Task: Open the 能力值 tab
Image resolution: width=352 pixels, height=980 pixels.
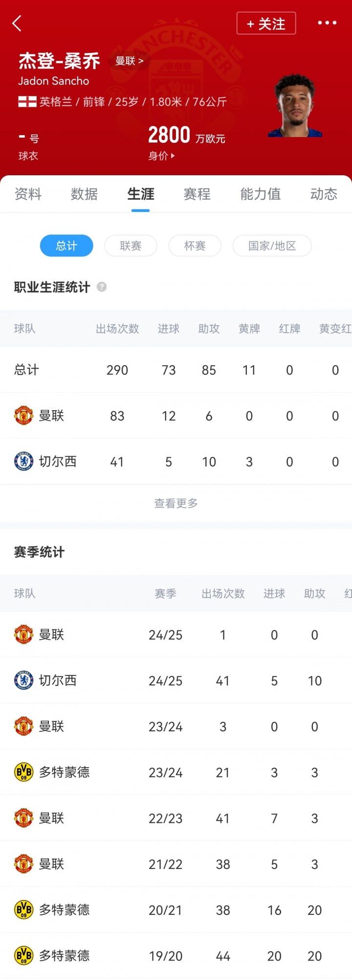Action: click(260, 194)
